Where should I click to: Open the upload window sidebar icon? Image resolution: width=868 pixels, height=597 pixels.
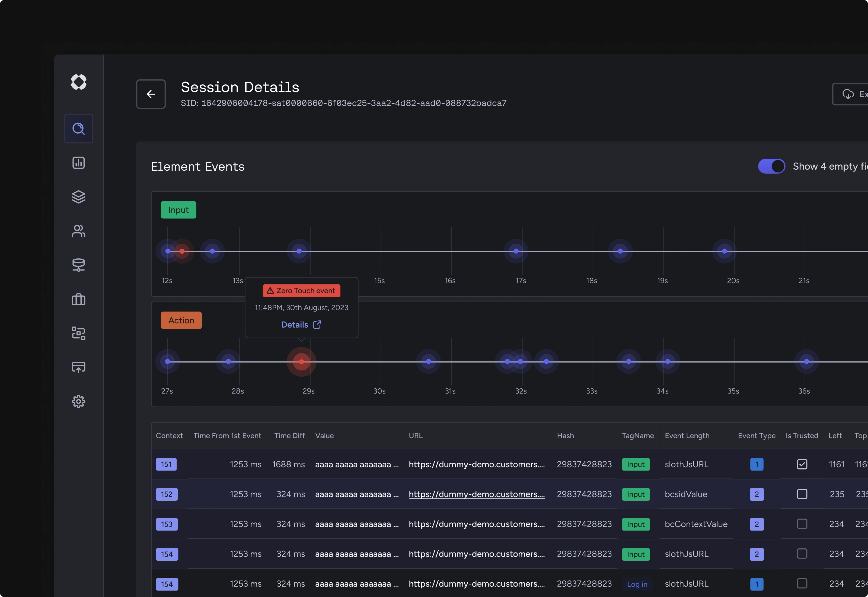(x=78, y=367)
